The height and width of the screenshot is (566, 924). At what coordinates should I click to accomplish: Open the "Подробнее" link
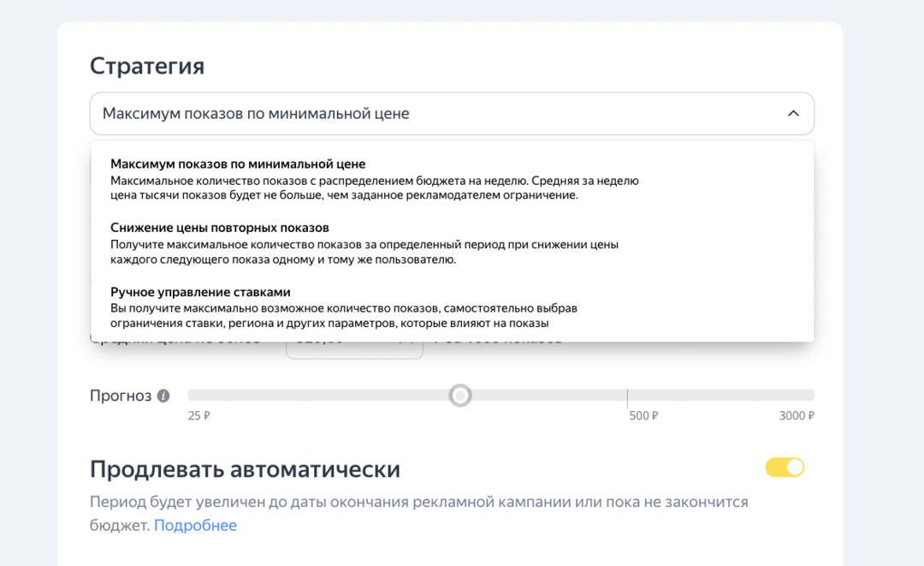[x=195, y=525]
